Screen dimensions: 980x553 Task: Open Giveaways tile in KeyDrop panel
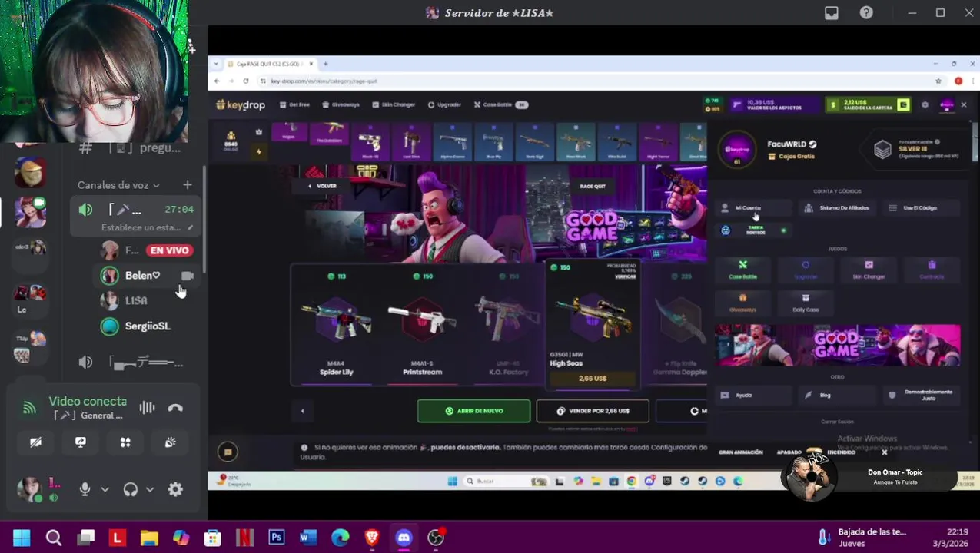(x=743, y=303)
